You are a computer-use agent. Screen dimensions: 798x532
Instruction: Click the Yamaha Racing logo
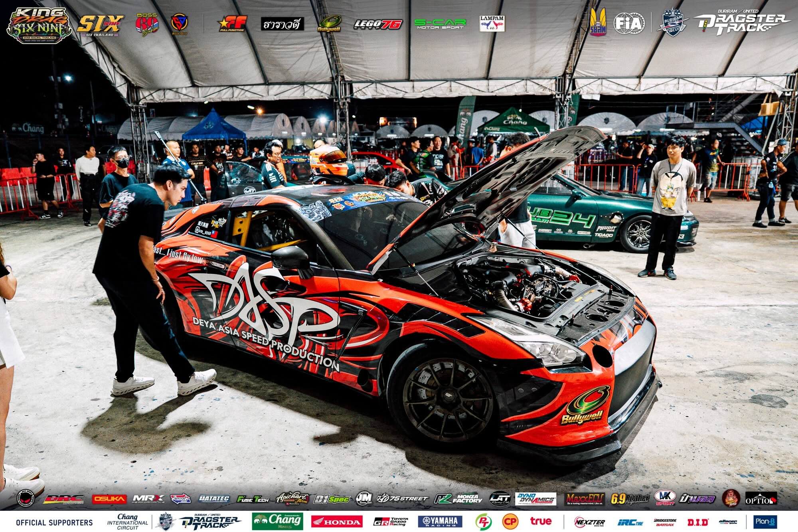(440, 521)
